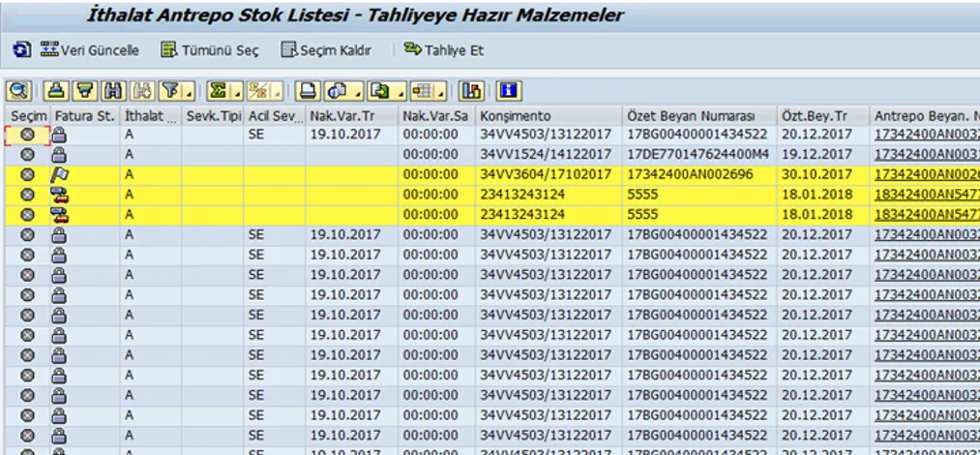Viewport: 980px width, 455px height.
Task: Toggle selection circle in row 34VV3604/17102017
Action: coord(27,175)
